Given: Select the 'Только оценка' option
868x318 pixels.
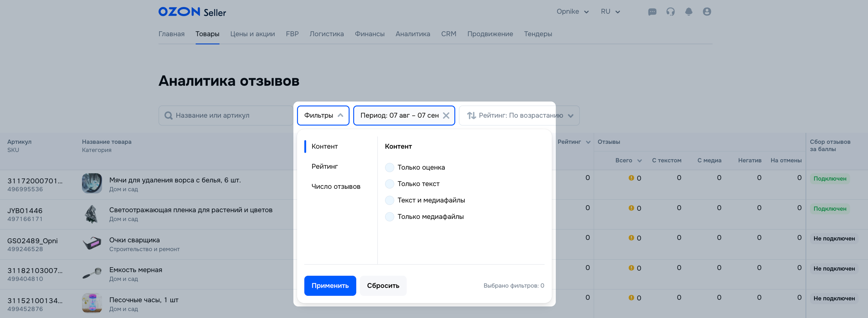Looking at the screenshot, I should coord(390,168).
